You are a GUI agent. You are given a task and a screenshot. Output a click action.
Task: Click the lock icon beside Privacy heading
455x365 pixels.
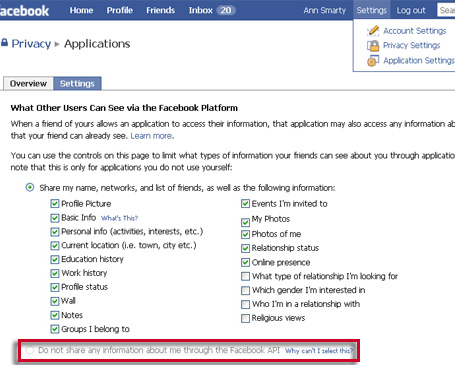coord(4,43)
